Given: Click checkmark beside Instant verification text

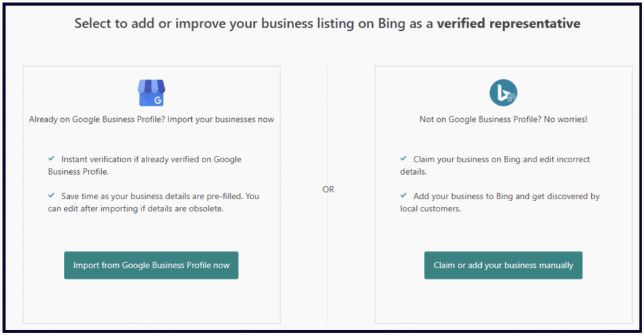Looking at the screenshot, I should pyautogui.click(x=52, y=160).
